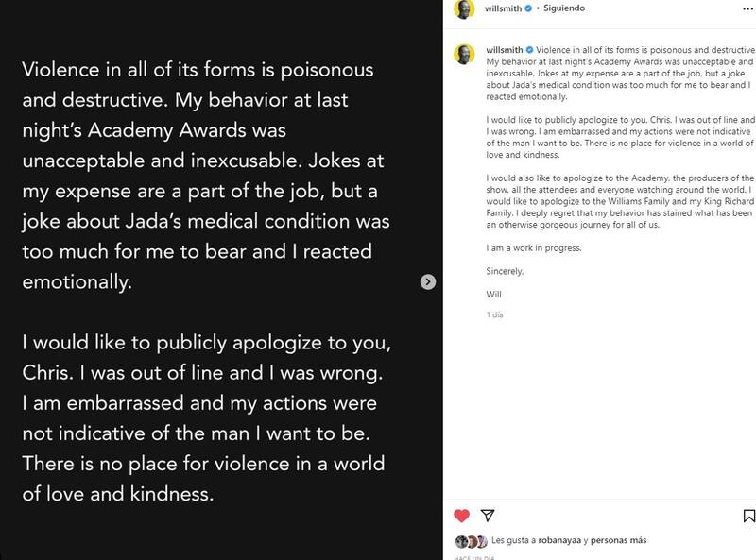Unlike the post with the red heart
This screenshot has height=560, width=756.
461,516
